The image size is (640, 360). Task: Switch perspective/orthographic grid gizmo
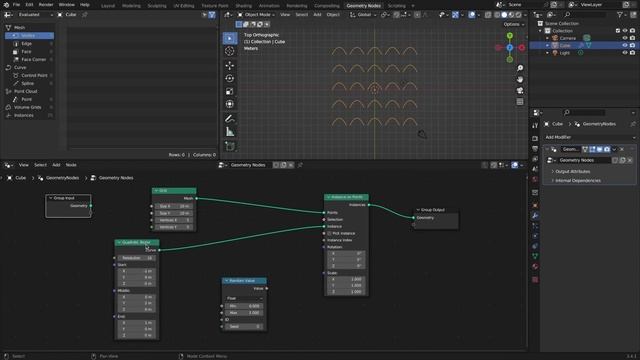coord(520,102)
